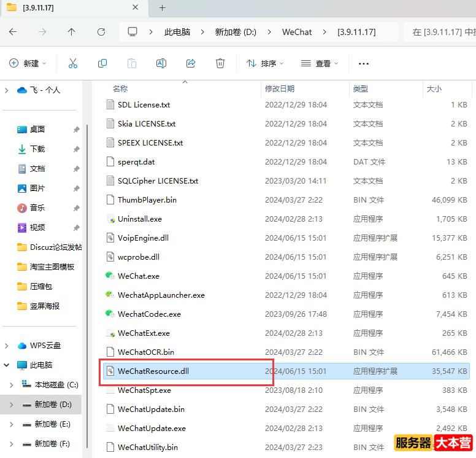Expand 新加卷 (E:) in navigation pane
This screenshot has width=476, height=458.
[x=11, y=424]
